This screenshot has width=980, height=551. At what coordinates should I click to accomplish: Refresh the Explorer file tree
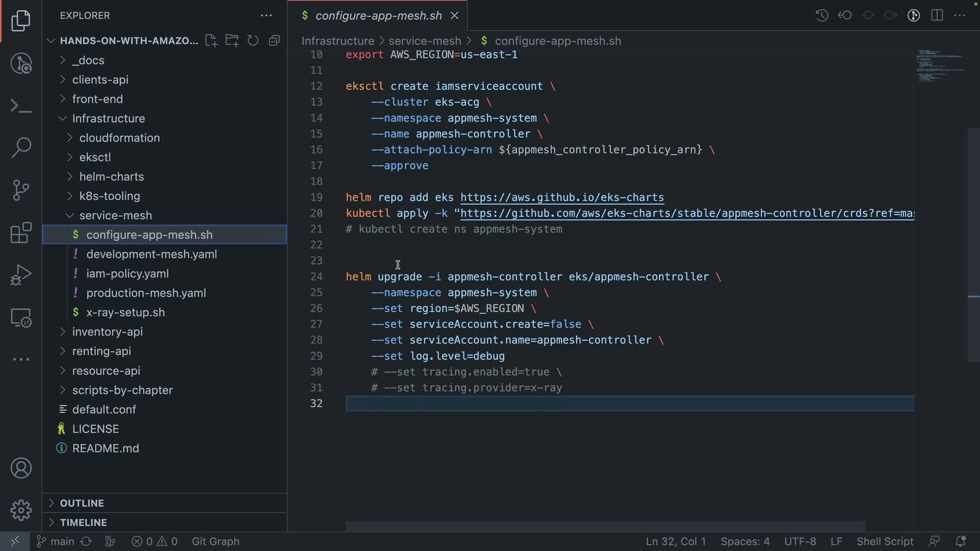pyautogui.click(x=253, y=41)
